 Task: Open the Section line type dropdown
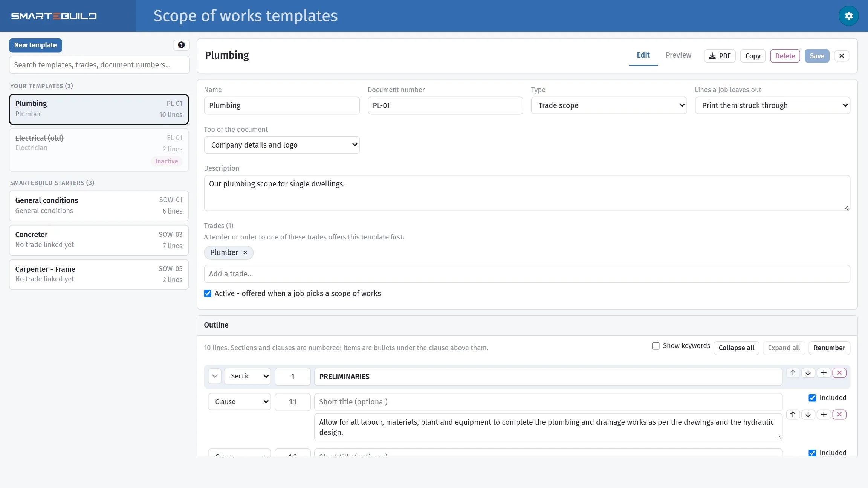tap(248, 376)
